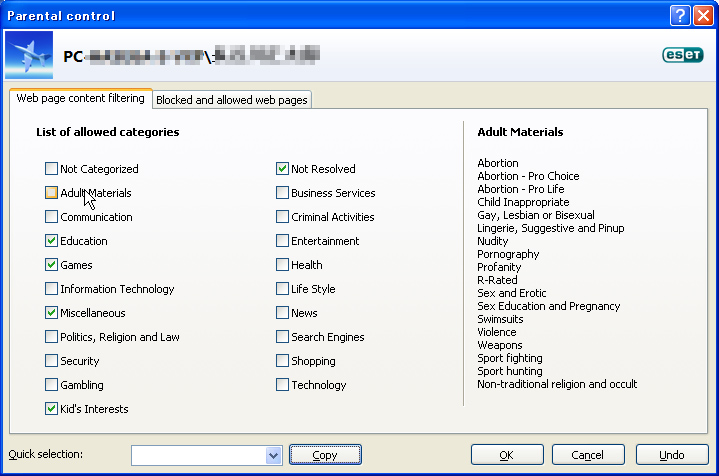Allow the Search Engines category
The height and width of the screenshot is (476, 719).
pyautogui.click(x=282, y=337)
